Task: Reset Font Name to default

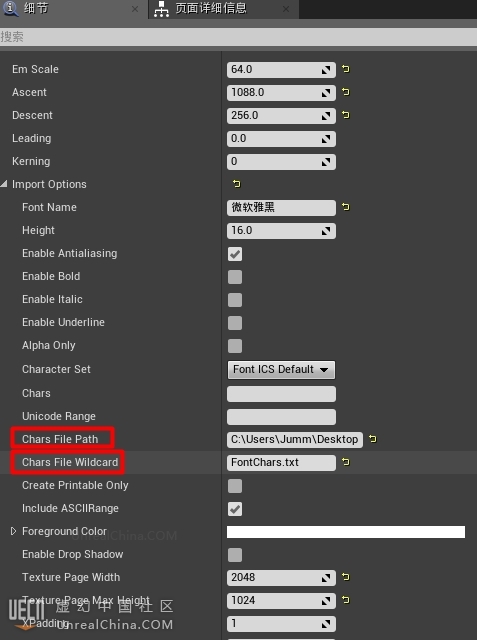Action: [346, 207]
